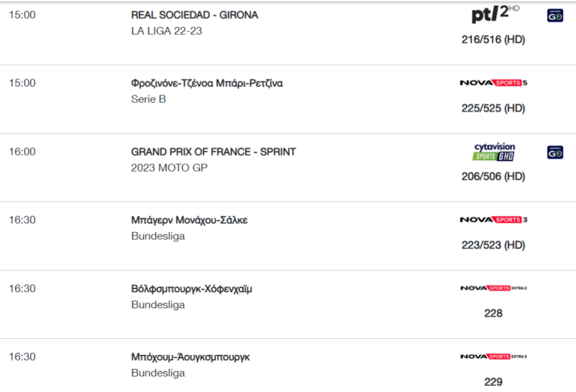Click the Serie B competition label

coord(148,100)
